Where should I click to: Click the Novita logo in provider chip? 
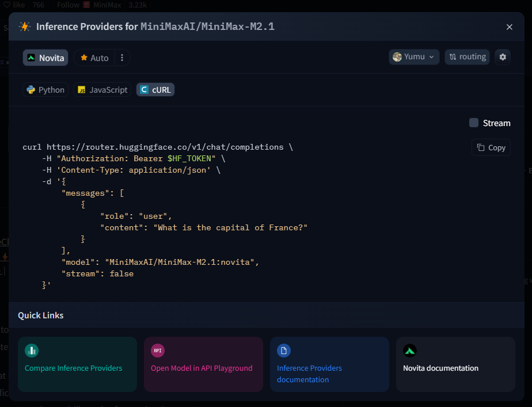pos(31,58)
